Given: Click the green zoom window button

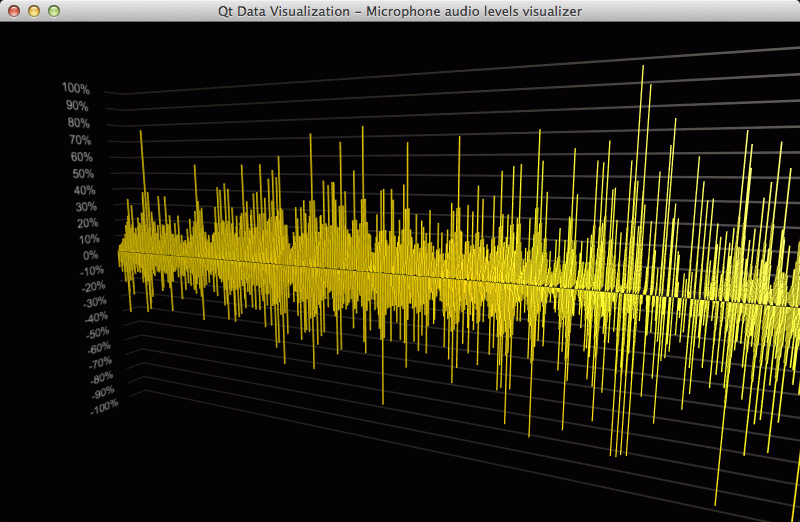Looking at the screenshot, I should tap(53, 11).
